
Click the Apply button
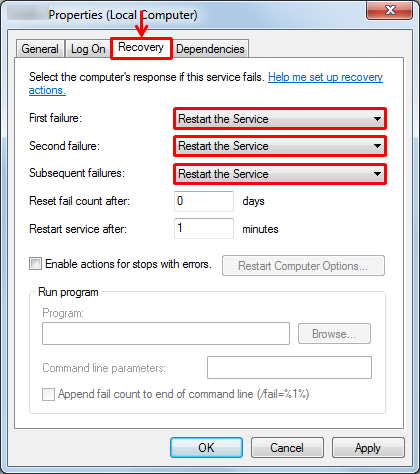pyautogui.click(x=368, y=448)
